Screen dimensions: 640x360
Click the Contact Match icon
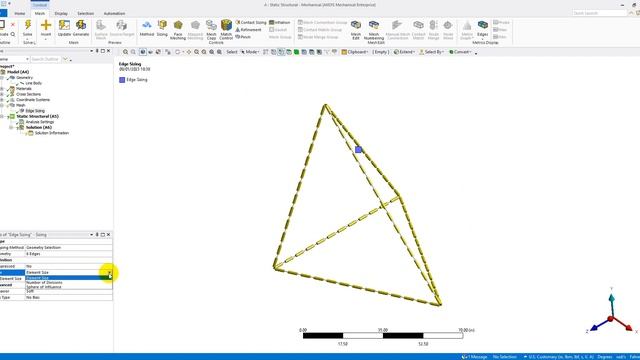pos(418,25)
